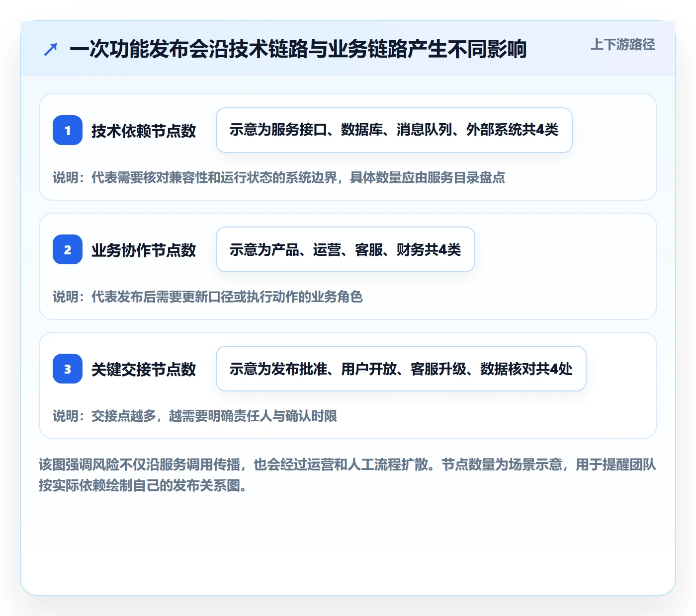The width and height of the screenshot is (696, 616).
Task: Click the 上下游路径 label in the header
Action: (x=623, y=45)
